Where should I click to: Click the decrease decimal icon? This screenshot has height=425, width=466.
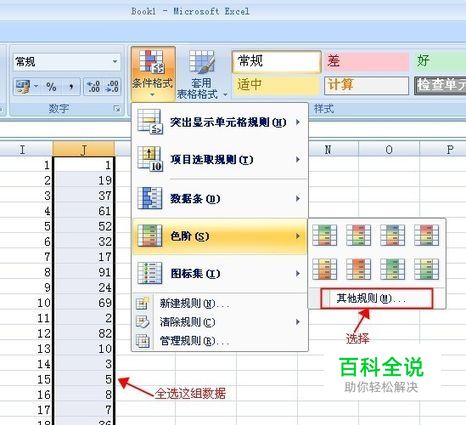(112, 87)
